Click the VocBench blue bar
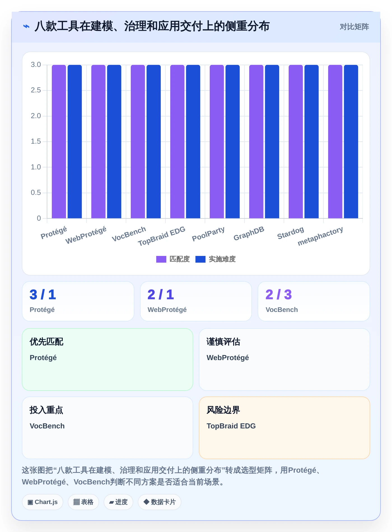The height and width of the screenshot is (532, 392). click(x=154, y=141)
